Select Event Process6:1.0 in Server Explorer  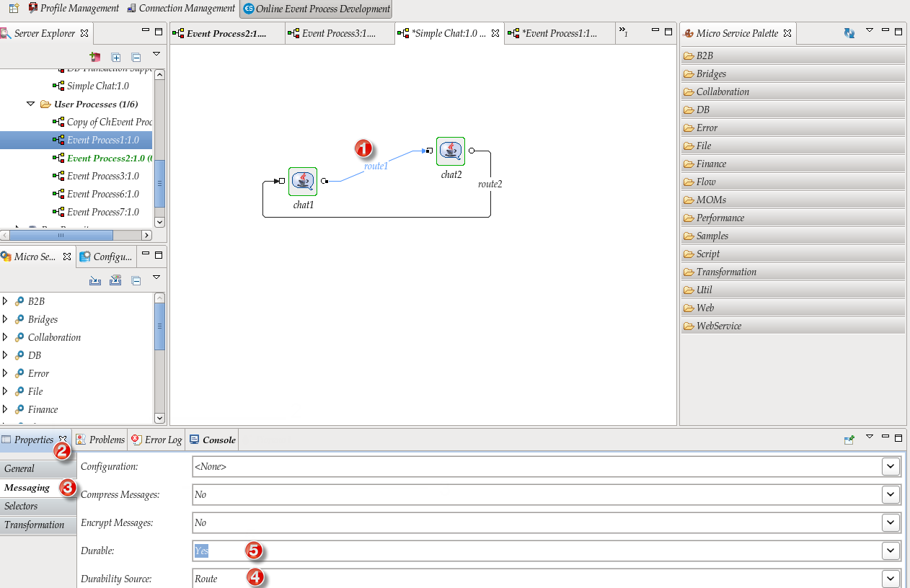point(102,194)
